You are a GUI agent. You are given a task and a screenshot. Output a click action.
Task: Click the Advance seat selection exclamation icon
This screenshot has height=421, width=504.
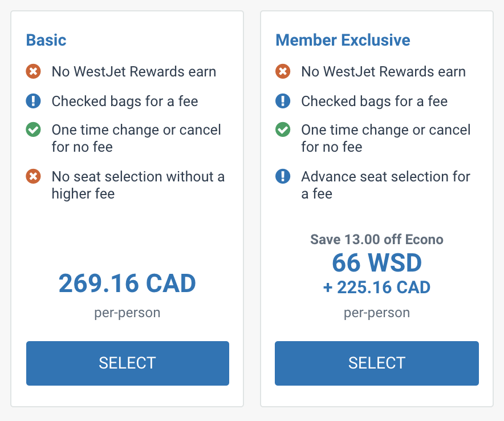283,177
